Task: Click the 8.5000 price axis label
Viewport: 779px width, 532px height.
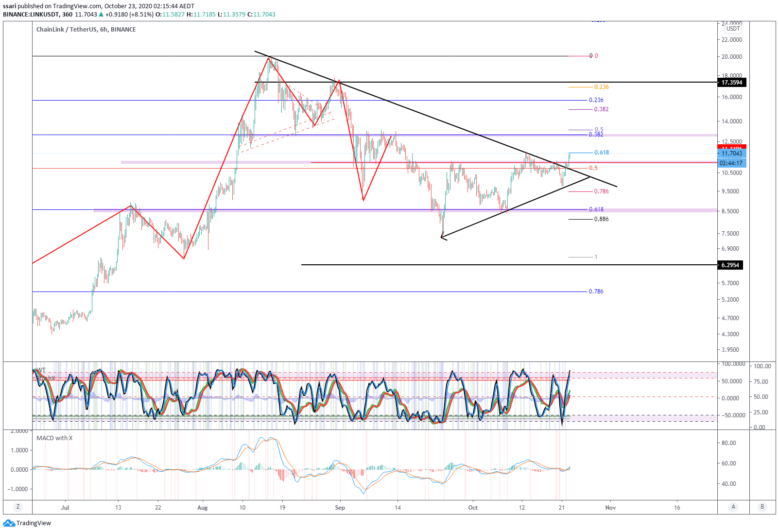Action: [x=730, y=211]
